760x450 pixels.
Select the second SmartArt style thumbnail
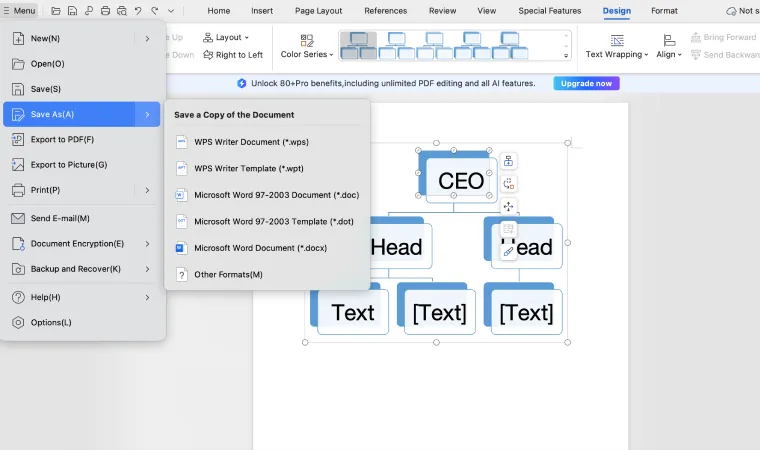click(x=396, y=46)
